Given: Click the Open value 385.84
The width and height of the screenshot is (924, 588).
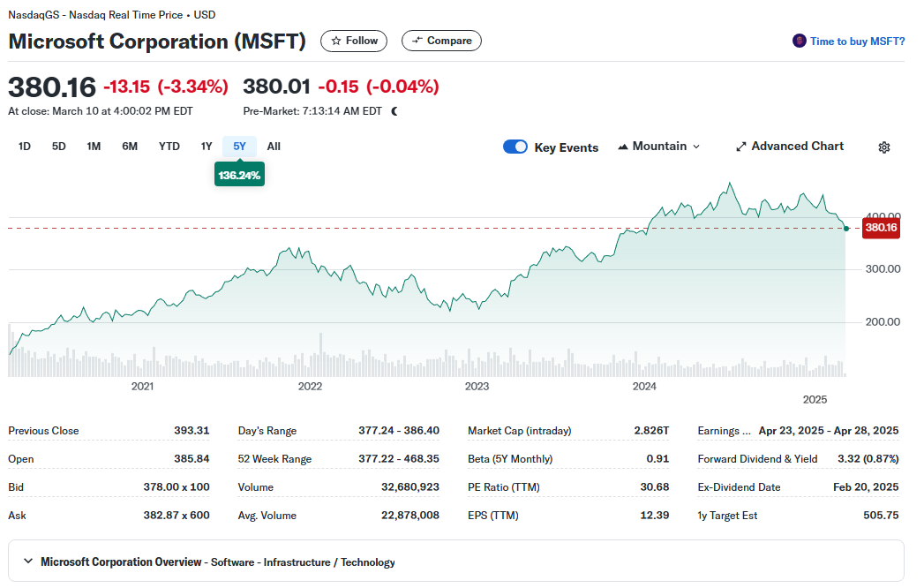Looking at the screenshot, I should pyautogui.click(x=192, y=459).
